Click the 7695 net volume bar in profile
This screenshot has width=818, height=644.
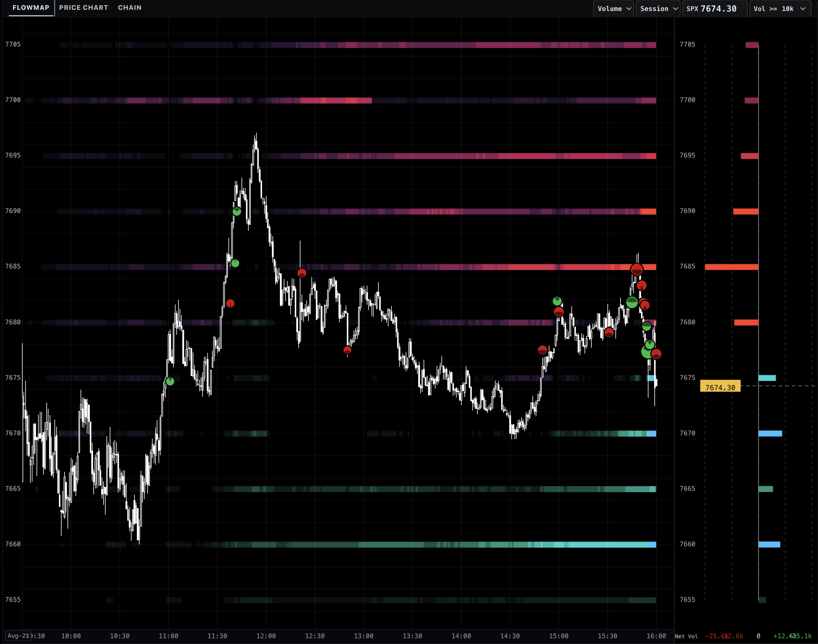point(750,156)
